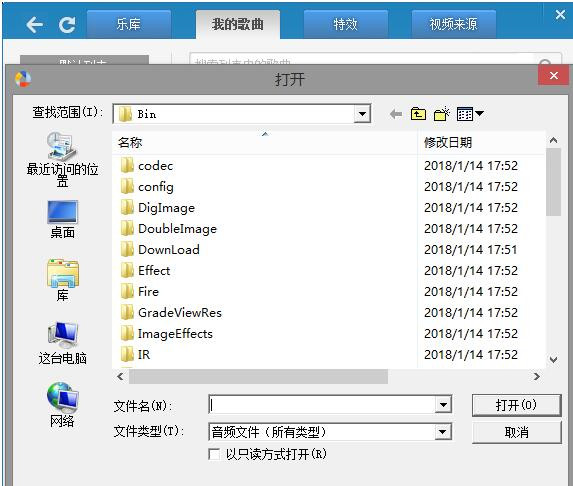Close the main application window
Viewport: 573px width, 486px height.
(x=560, y=15)
